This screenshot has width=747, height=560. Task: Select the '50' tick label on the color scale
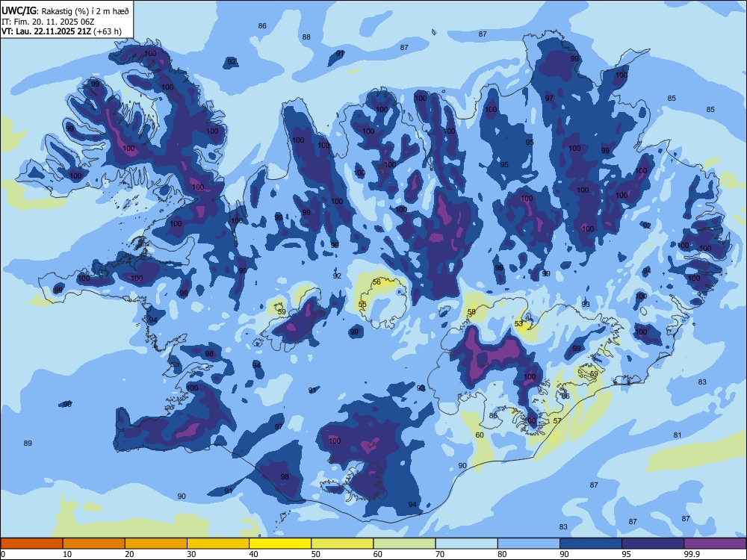coord(316,554)
